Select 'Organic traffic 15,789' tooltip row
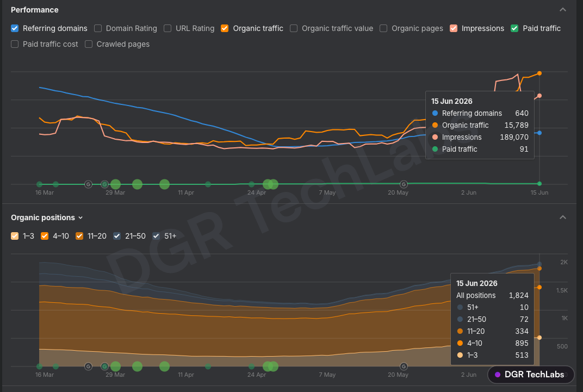 click(x=480, y=125)
